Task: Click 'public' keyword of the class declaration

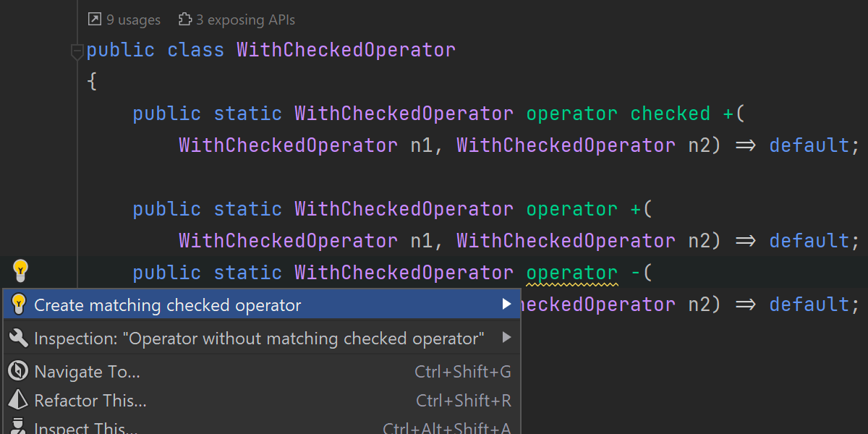Action: 121,50
